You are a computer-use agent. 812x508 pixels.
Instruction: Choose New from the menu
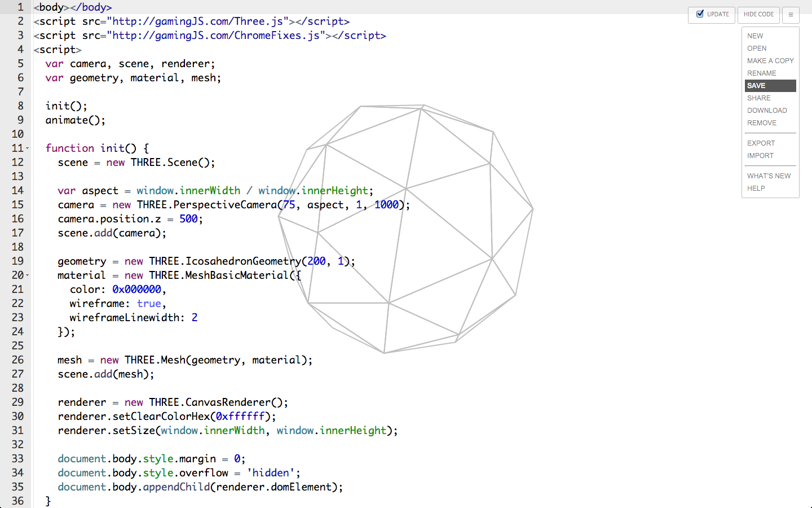click(x=755, y=36)
